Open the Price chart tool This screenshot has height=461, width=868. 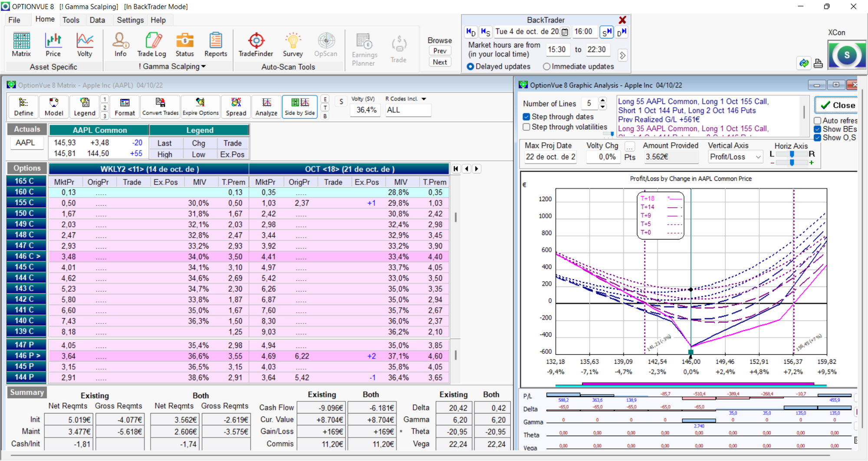(53, 45)
